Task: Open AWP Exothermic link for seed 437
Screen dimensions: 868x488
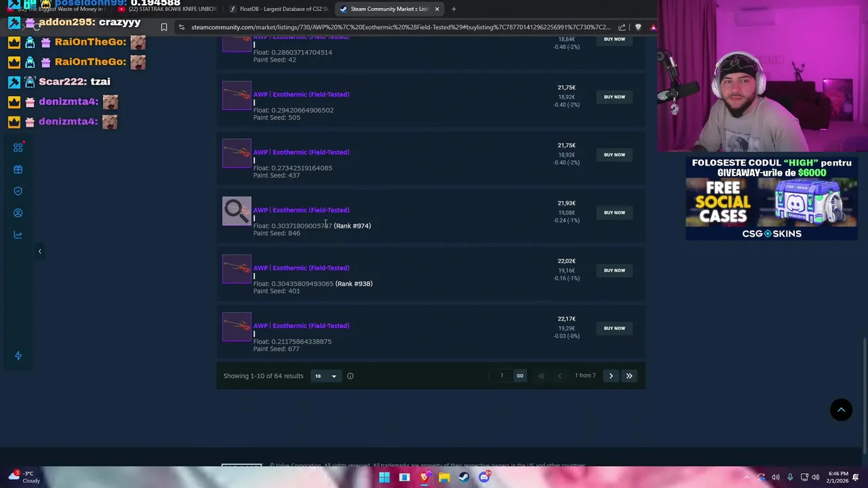Action: point(301,152)
